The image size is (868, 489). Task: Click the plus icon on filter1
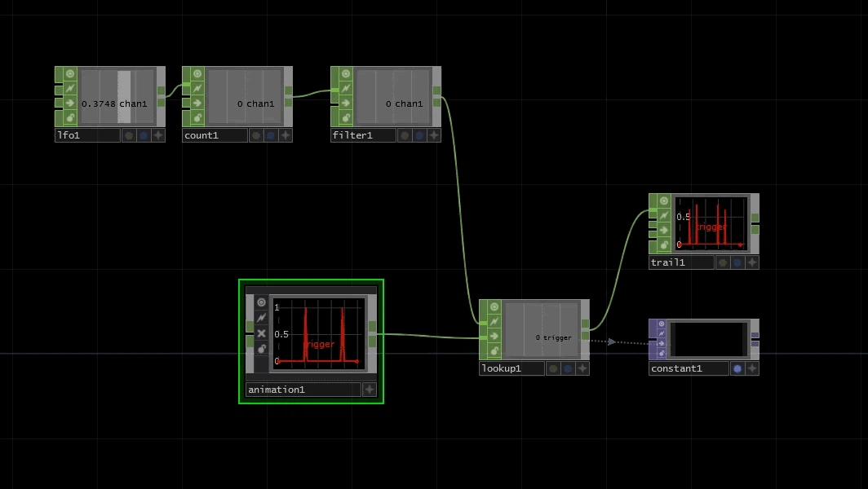[x=434, y=135]
